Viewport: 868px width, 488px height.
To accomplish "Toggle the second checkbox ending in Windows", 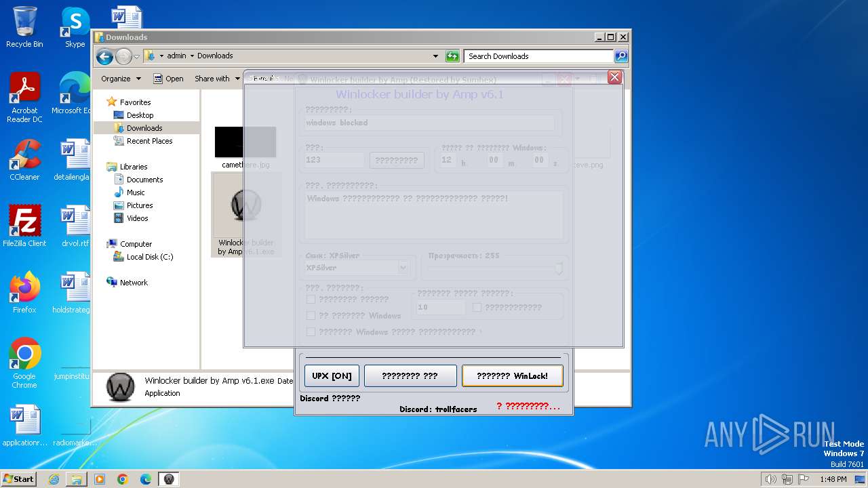I will (311, 315).
